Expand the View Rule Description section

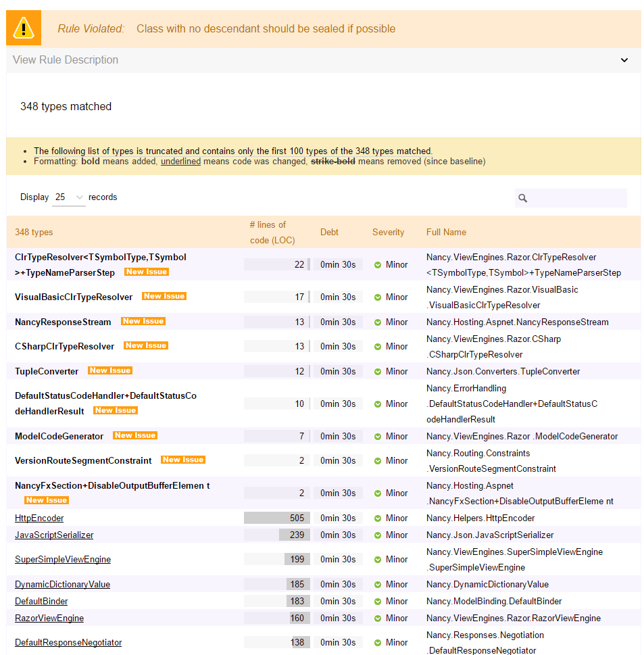coord(66,60)
